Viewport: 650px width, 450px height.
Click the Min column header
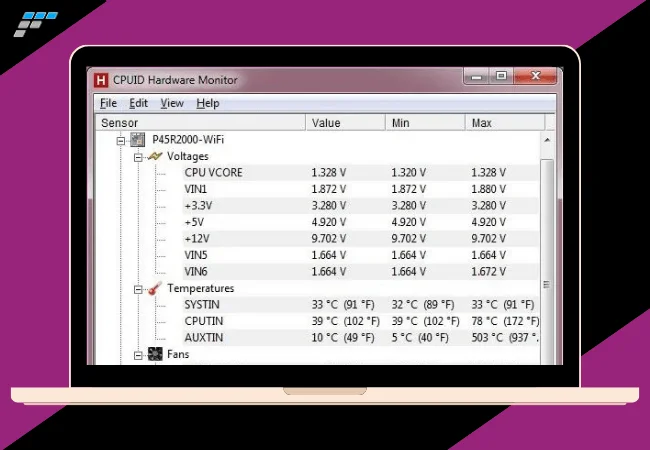pos(425,123)
